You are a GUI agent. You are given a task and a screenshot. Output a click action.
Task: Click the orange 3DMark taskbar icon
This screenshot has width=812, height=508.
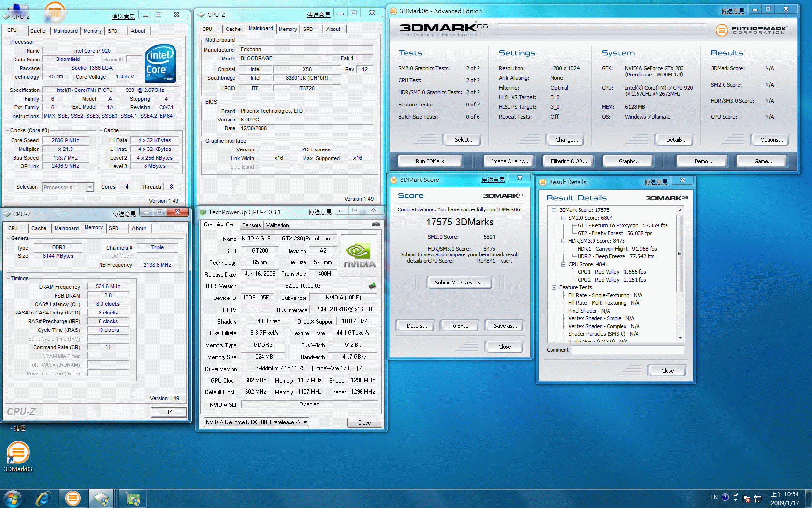pyautogui.click(x=73, y=498)
